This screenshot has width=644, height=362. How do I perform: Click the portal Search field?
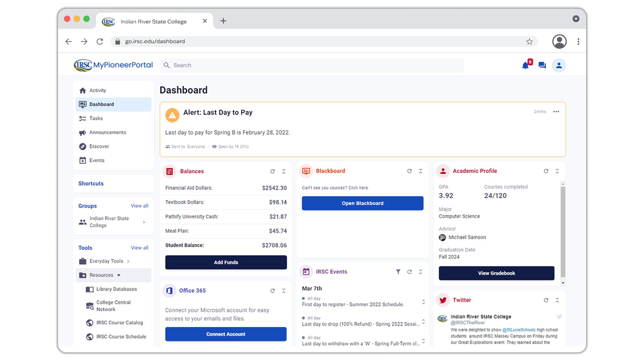[x=312, y=65]
